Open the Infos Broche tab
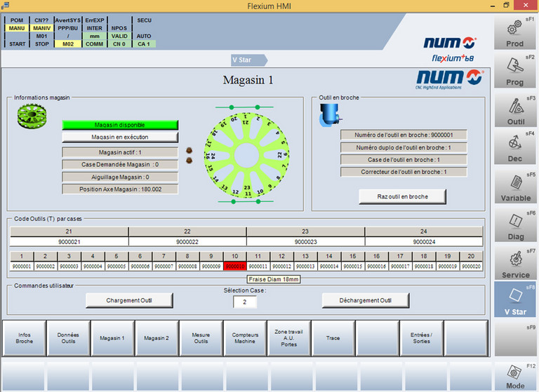This screenshot has height=392, width=539. pos(25,338)
